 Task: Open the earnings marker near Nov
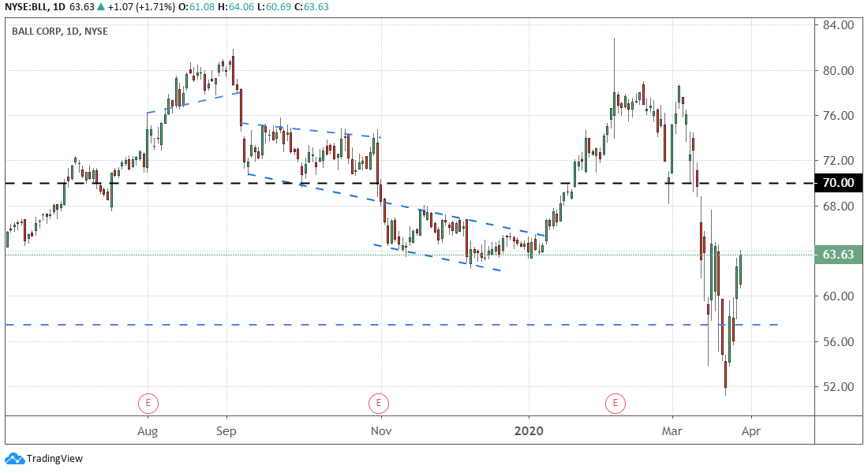379,404
